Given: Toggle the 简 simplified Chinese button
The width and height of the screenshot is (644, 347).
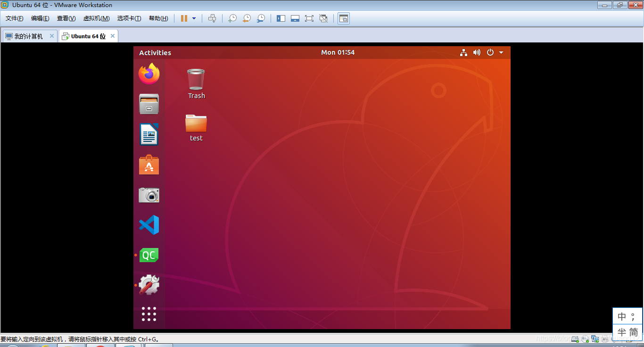Looking at the screenshot, I should click(x=634, y=331).
